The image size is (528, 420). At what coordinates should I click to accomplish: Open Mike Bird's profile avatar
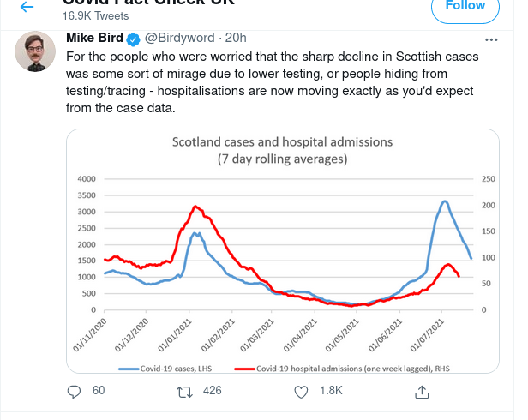(35, 54)
